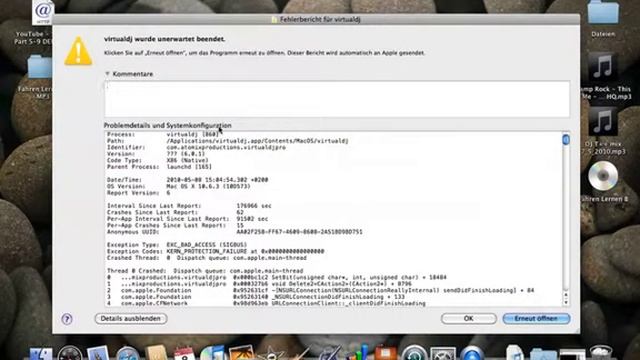Click 'Interval Since Last Report' line
This screenshot has width=640, height=360.
pyautogui.click(x=189, y=206)
